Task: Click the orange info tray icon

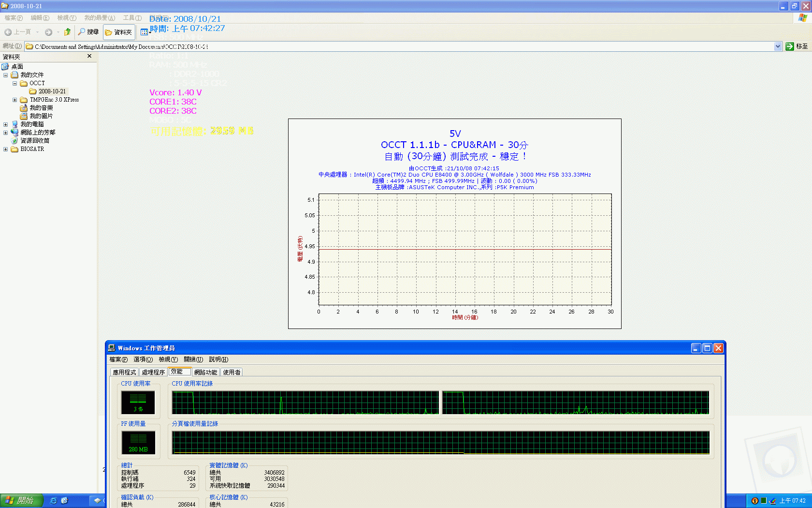Action: coord(754,501)
